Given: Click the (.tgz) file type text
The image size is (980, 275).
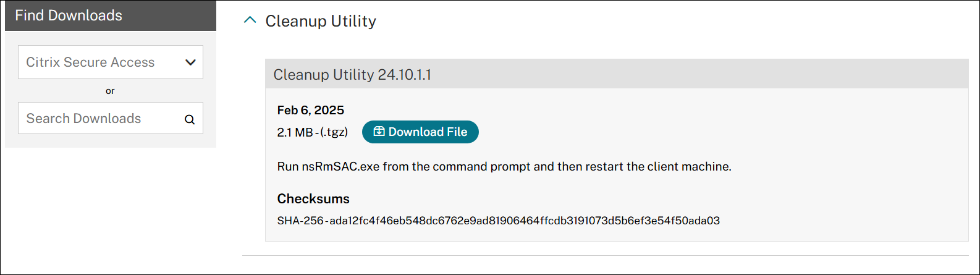Looking at the screenshot, I should (334, 132).
